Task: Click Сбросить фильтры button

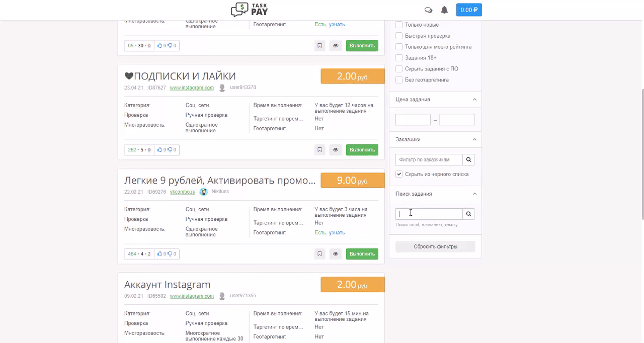Action: click(x=435, y=246)
